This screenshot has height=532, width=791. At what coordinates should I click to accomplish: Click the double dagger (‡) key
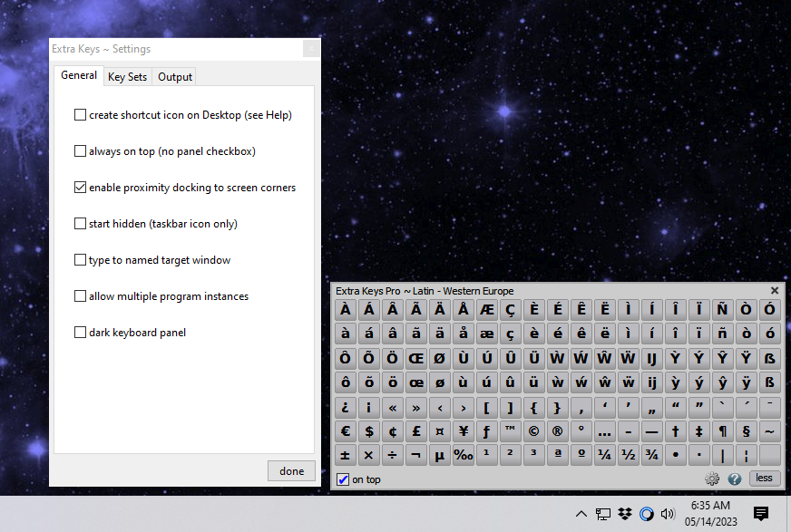click(x=698, y=431)
